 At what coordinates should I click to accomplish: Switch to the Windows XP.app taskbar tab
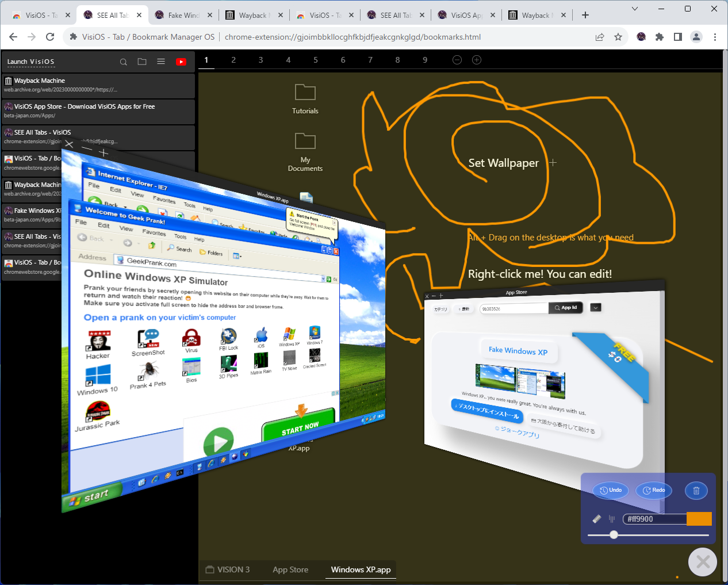[361, 569]
